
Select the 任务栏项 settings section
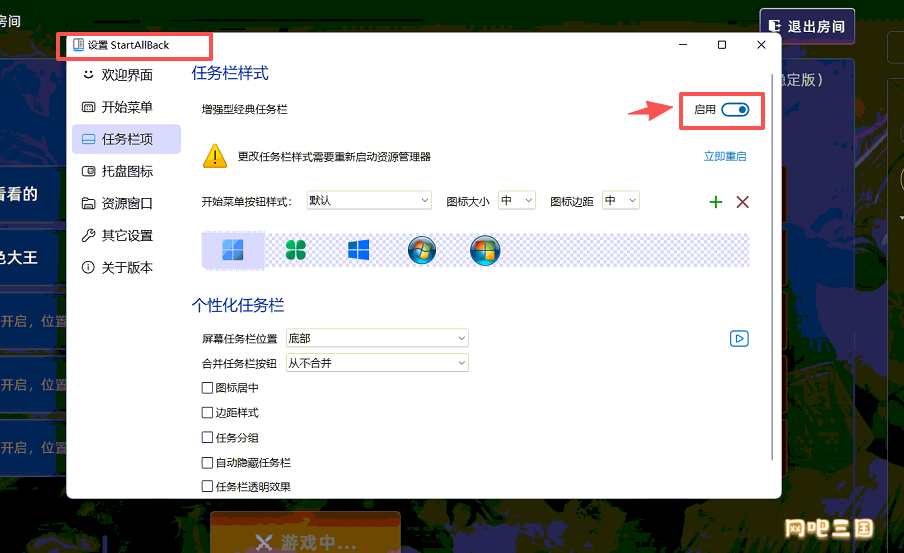127,139
